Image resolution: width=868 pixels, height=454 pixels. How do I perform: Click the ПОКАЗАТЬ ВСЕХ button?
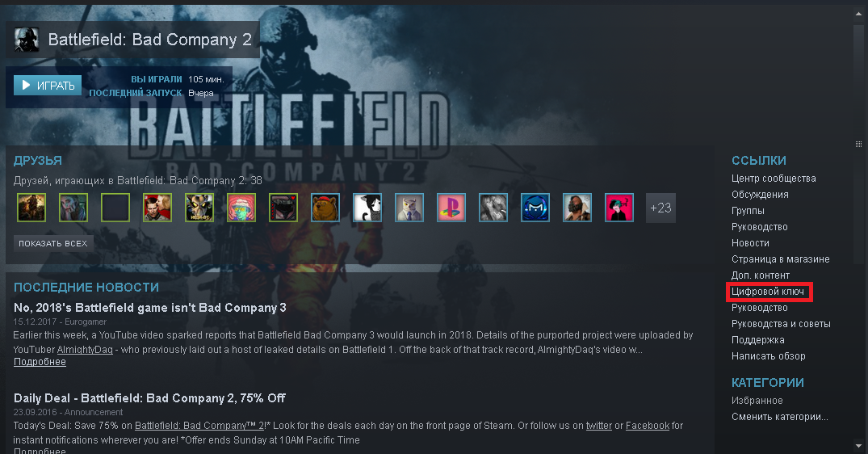pos(53,244)
